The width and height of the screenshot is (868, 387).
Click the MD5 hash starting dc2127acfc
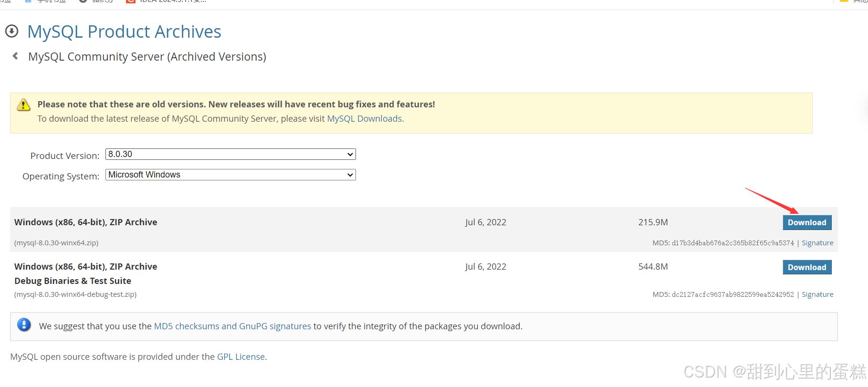pyautogui.click(x=733, y=294)
